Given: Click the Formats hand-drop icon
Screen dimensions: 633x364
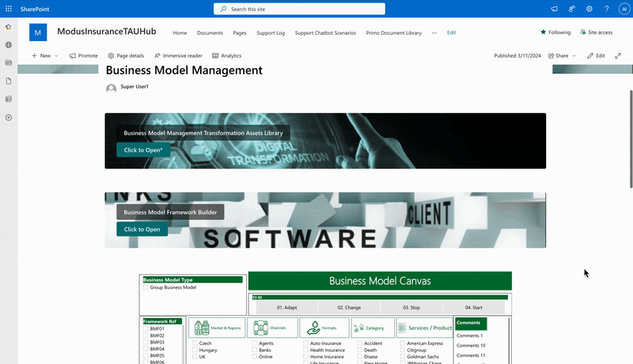Looking at the screenshot, I should click(313, 328).
